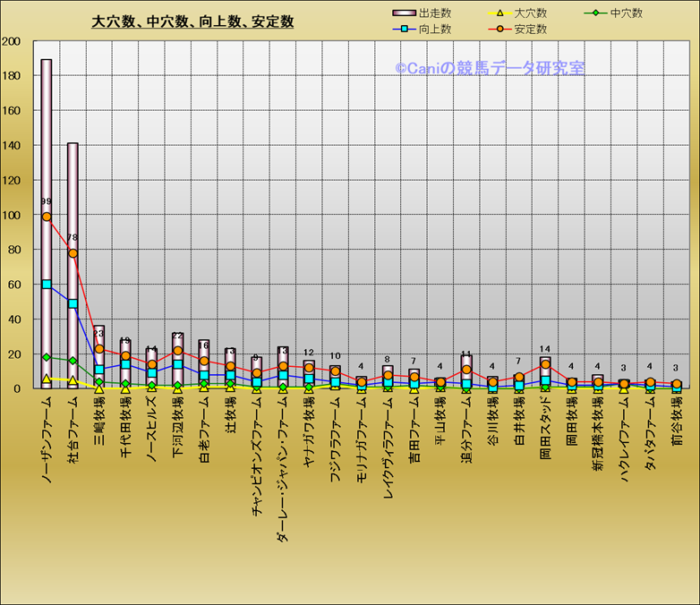Click the cyan square 向上数 legend marker
The image size is (700, 605).
pyautogui.click(x=405, y=30)
